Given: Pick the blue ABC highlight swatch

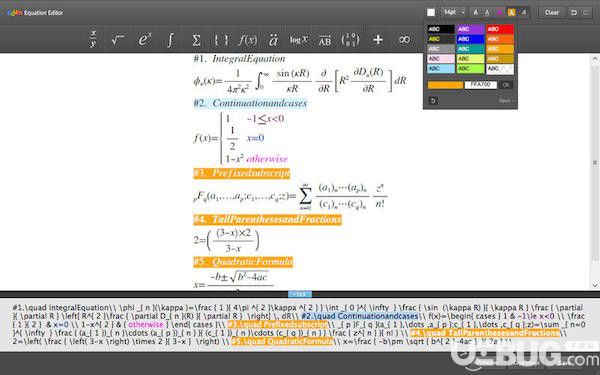Looking at the screenshot, I should [x=471, y=39].
